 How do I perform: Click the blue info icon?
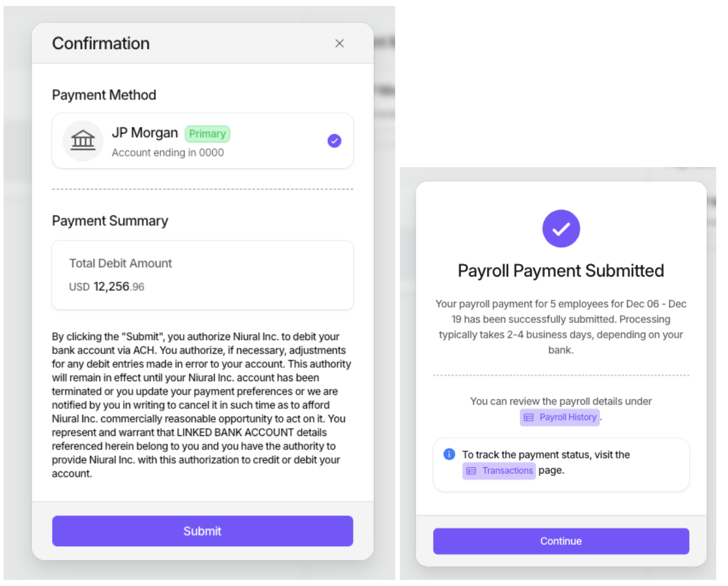(449, 454)
